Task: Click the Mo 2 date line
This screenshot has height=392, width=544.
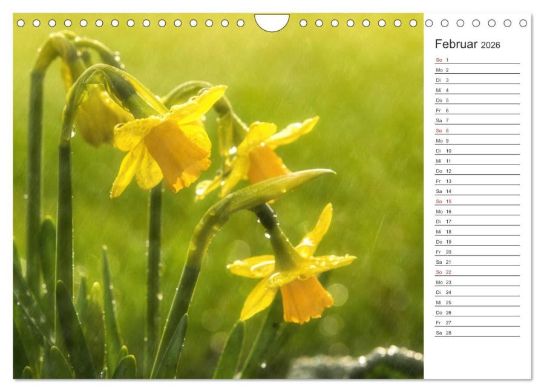Action: [x=477, y=70]
